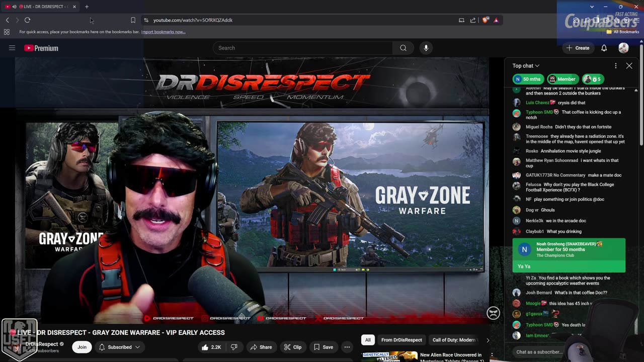This screenshot has width=644, height=362.
Task: Click chat message 'we in the arcade doc'
Action: 566,221
